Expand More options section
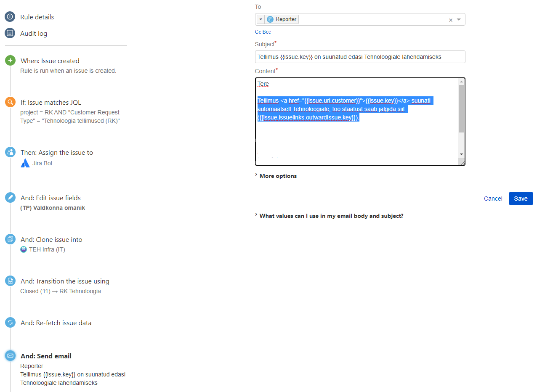 click(276, 176)
